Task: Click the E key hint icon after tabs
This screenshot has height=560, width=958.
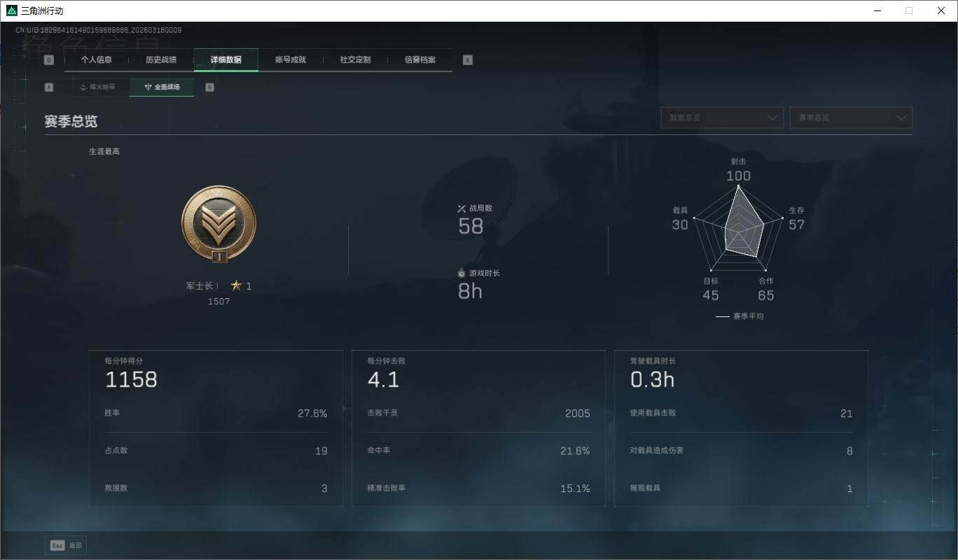Action: click(468, 60)
